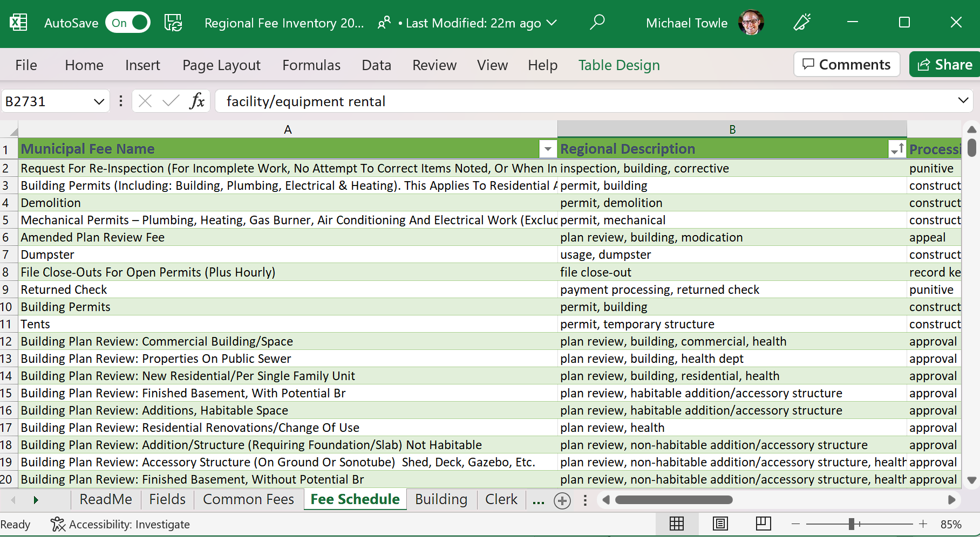Screen dimensions: 980x537
Task: Switch to the Common Fees sheet
Action: pyautogui.click(x=248, y=499)
